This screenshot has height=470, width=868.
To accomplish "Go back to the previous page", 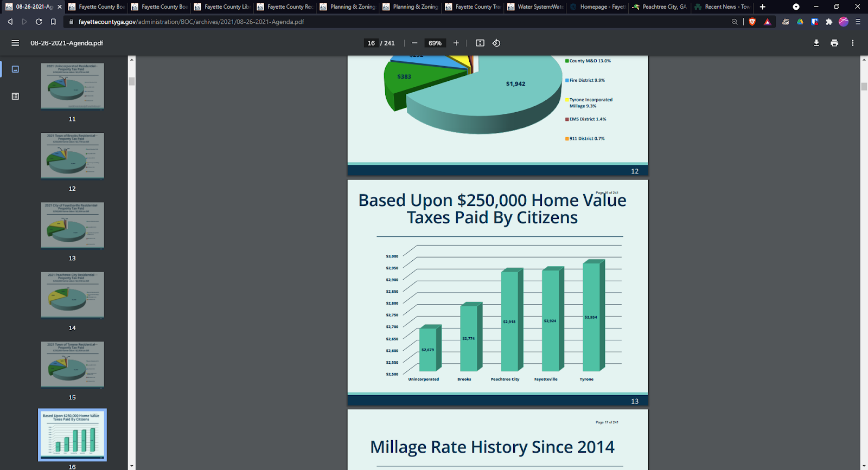I will (10, 22).
